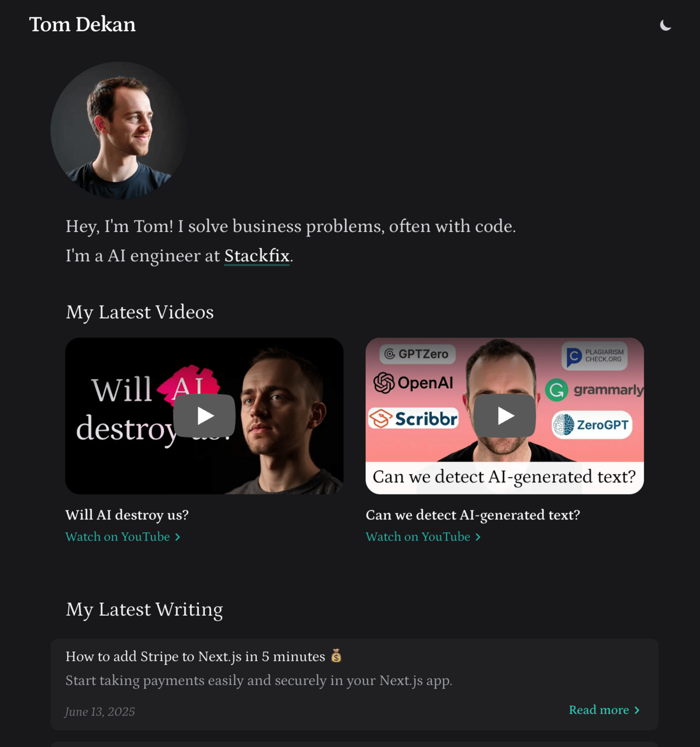Screen dimensions: 700x747
Task: Open the Stackfix link
Action: coord(257,255)
